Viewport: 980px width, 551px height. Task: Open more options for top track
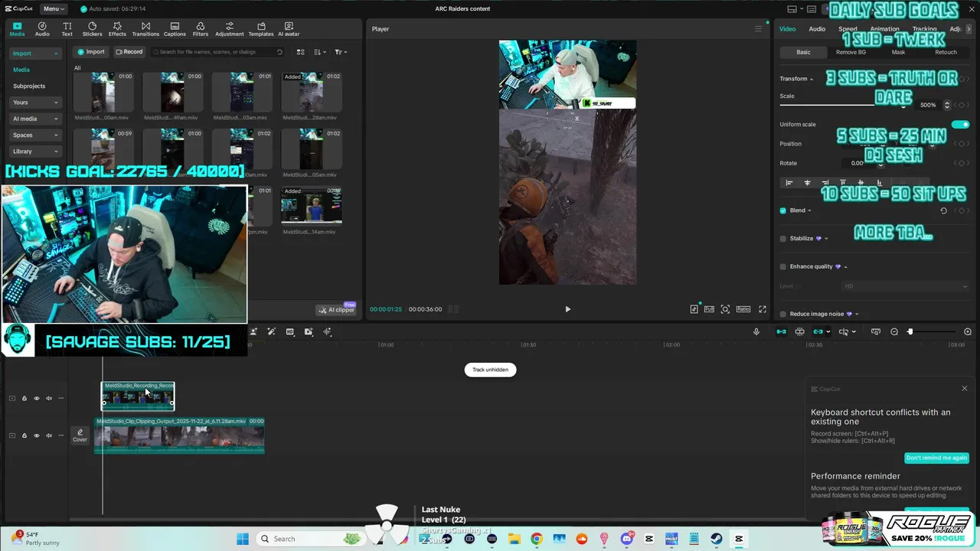(x=61, y=398)
